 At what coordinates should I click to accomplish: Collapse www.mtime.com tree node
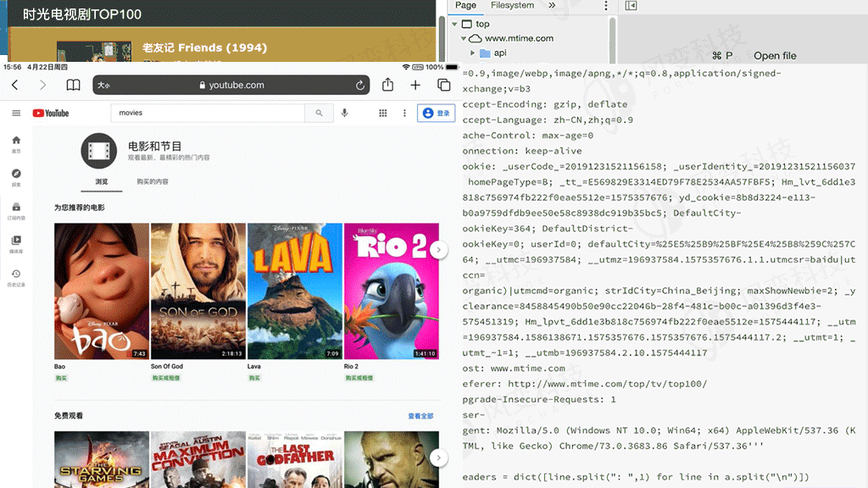pyautogui.click(x=464, y=38)
